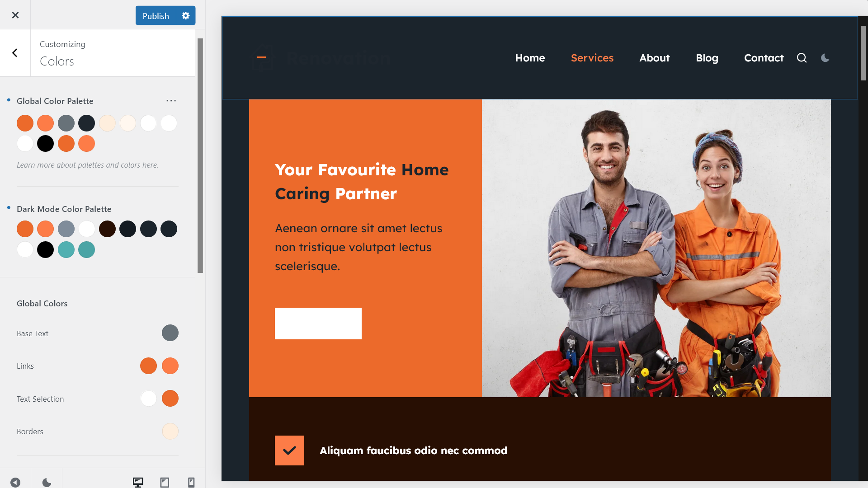868x488 pixels.
Task: Click the settings gear icon next to Publish
Action: (186, 15)
